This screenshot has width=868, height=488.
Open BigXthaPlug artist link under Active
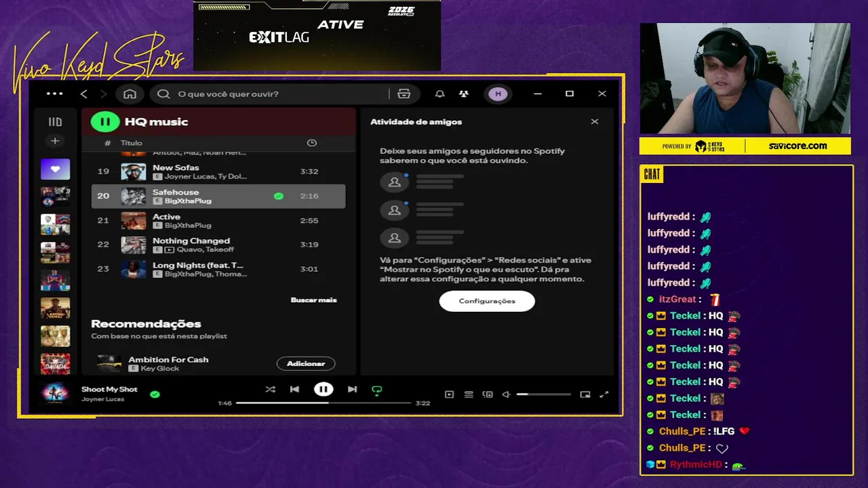[188, 225]
